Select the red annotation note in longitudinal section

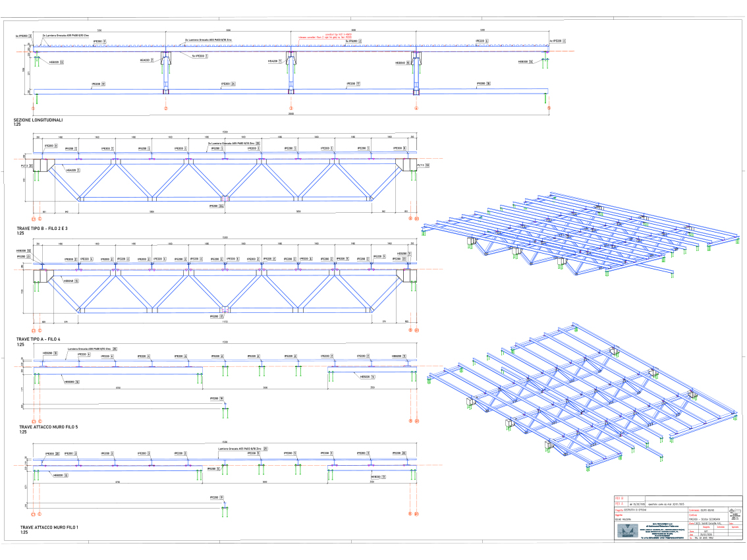pyautogui.click(x=325, y=36)
